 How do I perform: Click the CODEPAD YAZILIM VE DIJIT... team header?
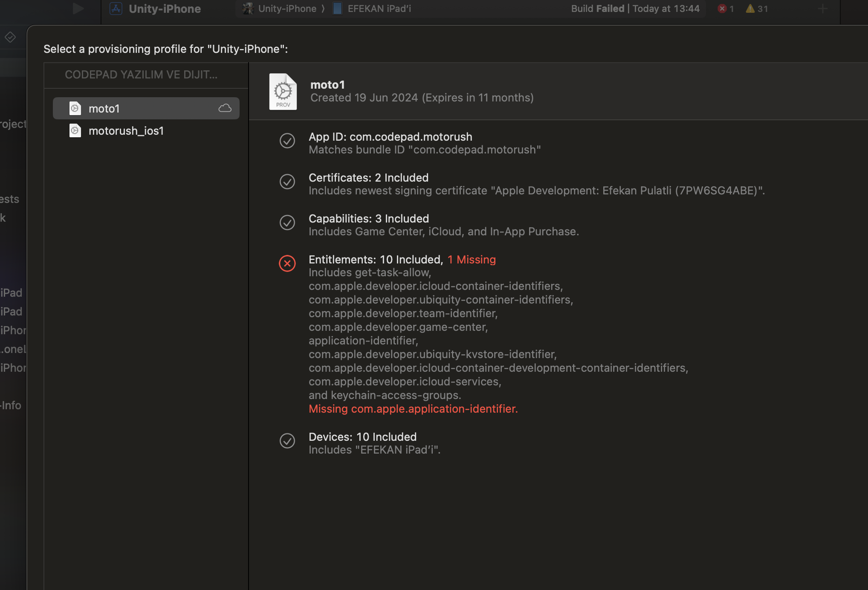[141, 75]
